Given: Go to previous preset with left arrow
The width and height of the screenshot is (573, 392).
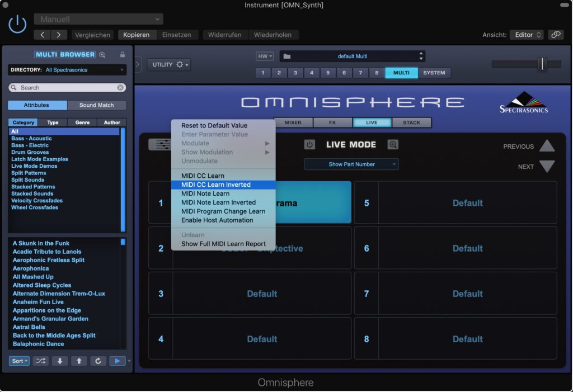Looking at the screenshot, I should (42, 35).
